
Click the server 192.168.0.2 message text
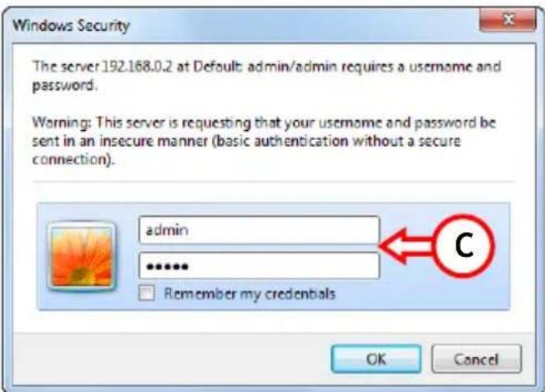click(266, 75)
